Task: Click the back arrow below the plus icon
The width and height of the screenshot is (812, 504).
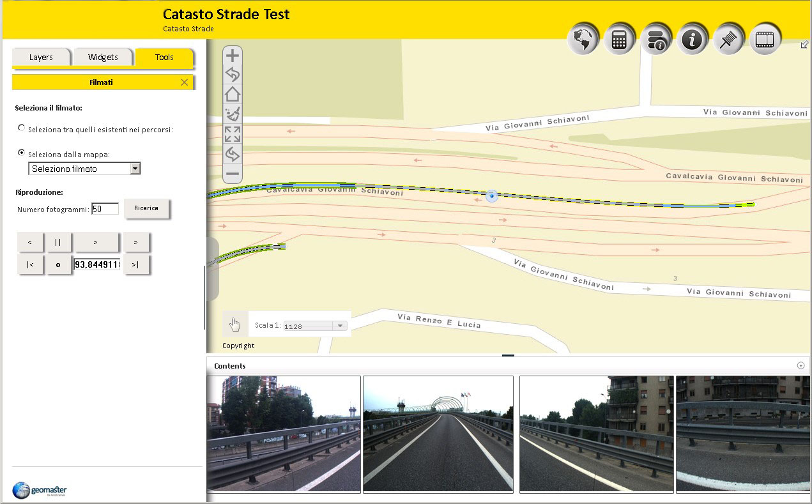Action: pyautogui.click(x=233, y=75)
